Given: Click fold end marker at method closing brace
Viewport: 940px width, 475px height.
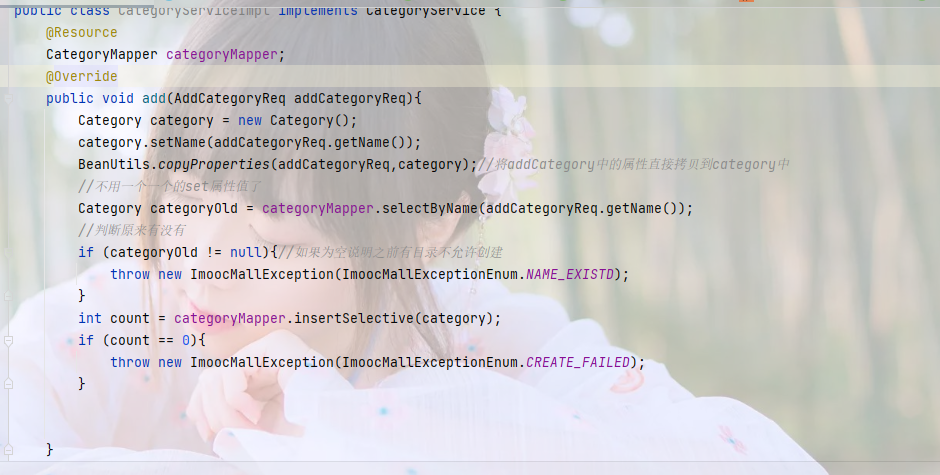Looking at the screenshot, I should [8, 449].
